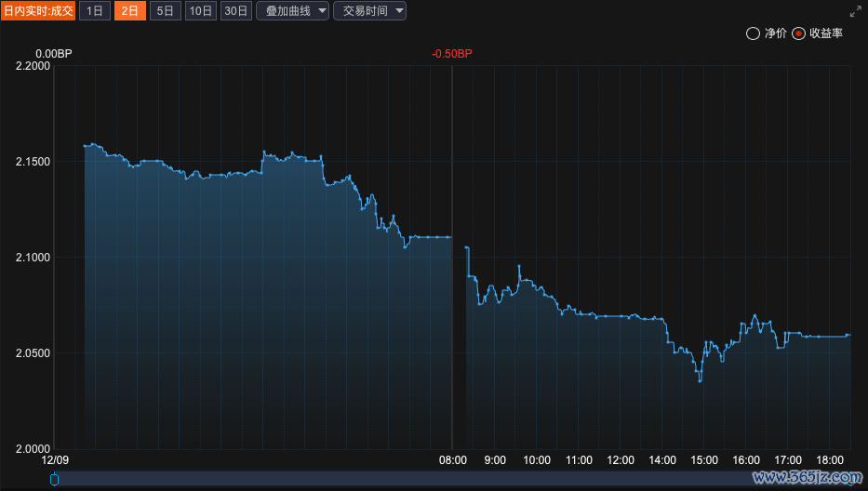Click the 15:00 time label

[x=704, y=460]
